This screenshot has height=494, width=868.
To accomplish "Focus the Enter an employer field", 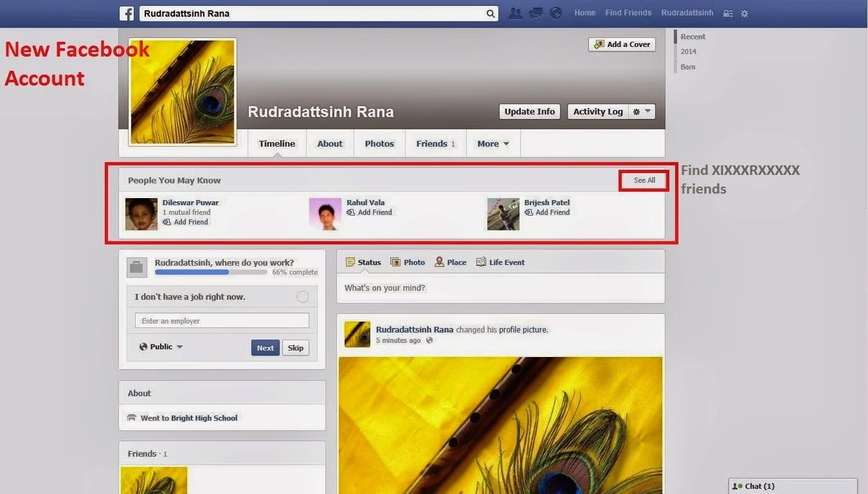I will [222, 320].
